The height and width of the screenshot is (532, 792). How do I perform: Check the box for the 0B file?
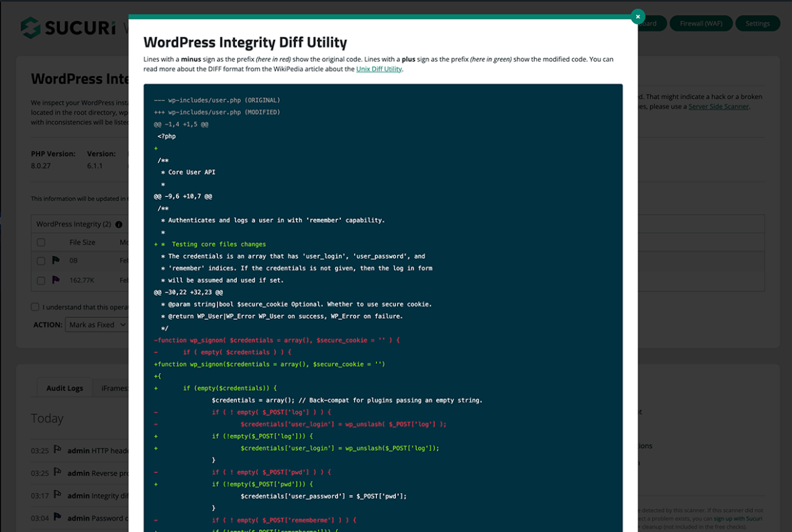[x=41, y=261]
